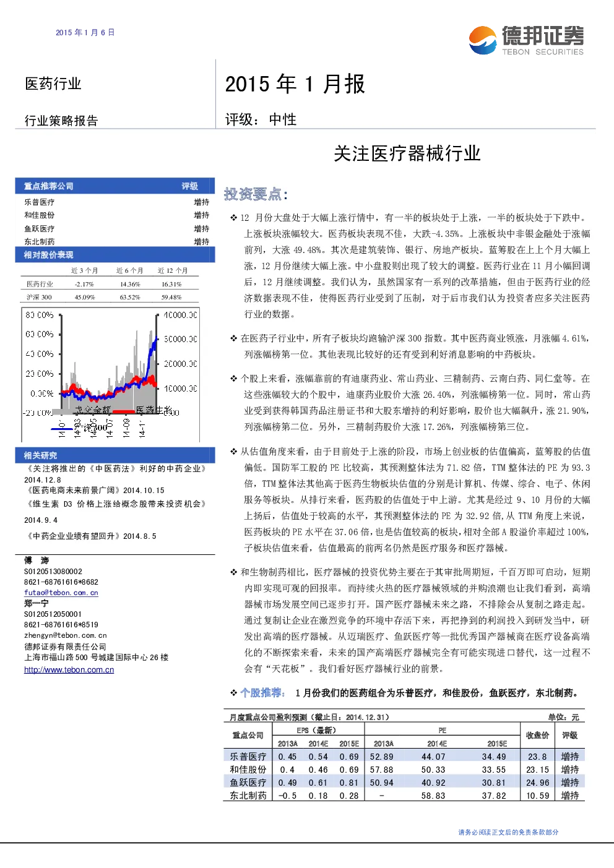The height and width of the screenshot is (868, 614).
Task: Select '乐普医疗' in the recommended companies list
Action: 40,202
